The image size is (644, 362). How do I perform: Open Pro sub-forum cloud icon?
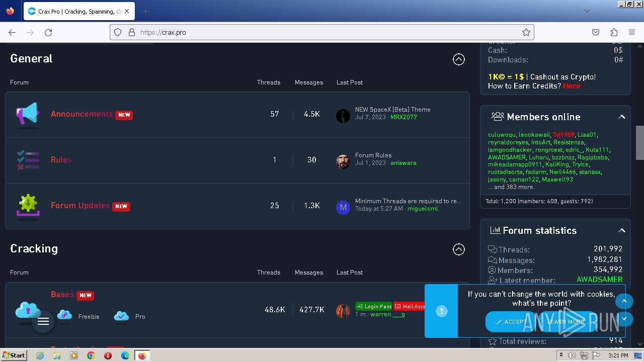pyautogui.click(x=121, y=316)
